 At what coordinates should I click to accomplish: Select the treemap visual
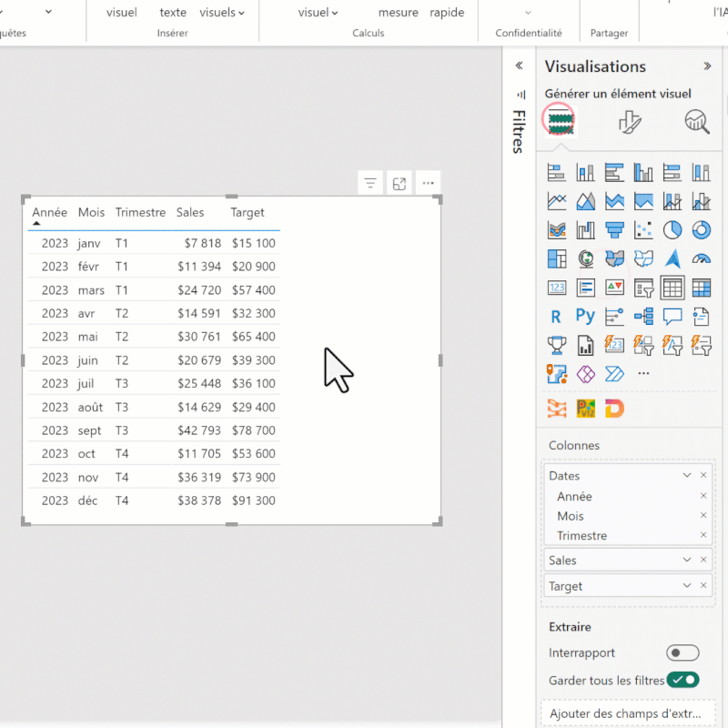pyautogui.click(x=556, y=259)
